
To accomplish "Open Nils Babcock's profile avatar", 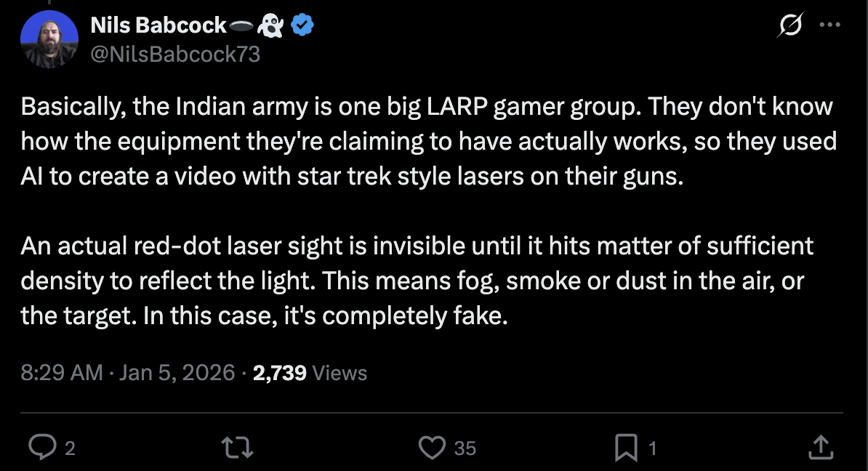I will pyautogui.click(x=49, y=40).
